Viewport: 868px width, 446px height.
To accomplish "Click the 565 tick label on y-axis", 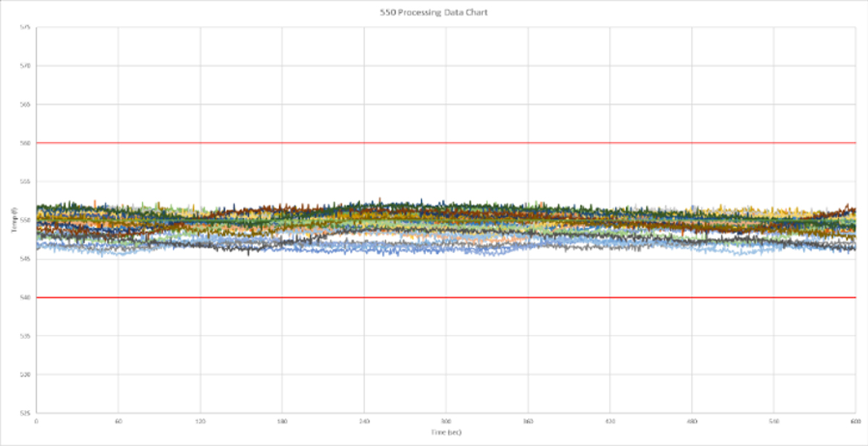I will click(x=26, y=104).
